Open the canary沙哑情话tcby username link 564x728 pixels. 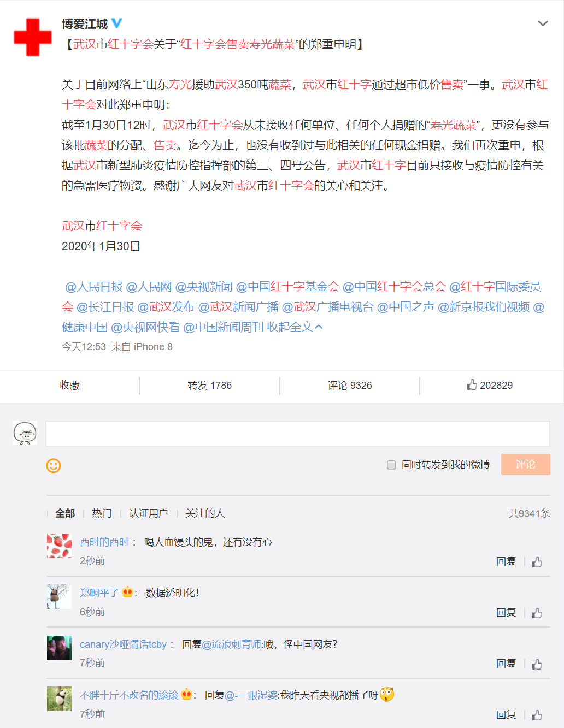pyautogui.click(x=124, y=644)
